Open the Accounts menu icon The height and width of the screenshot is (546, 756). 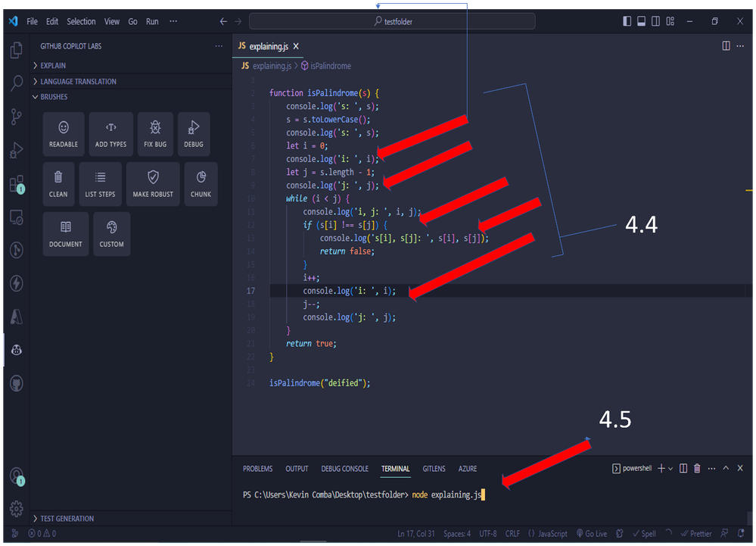17,476
